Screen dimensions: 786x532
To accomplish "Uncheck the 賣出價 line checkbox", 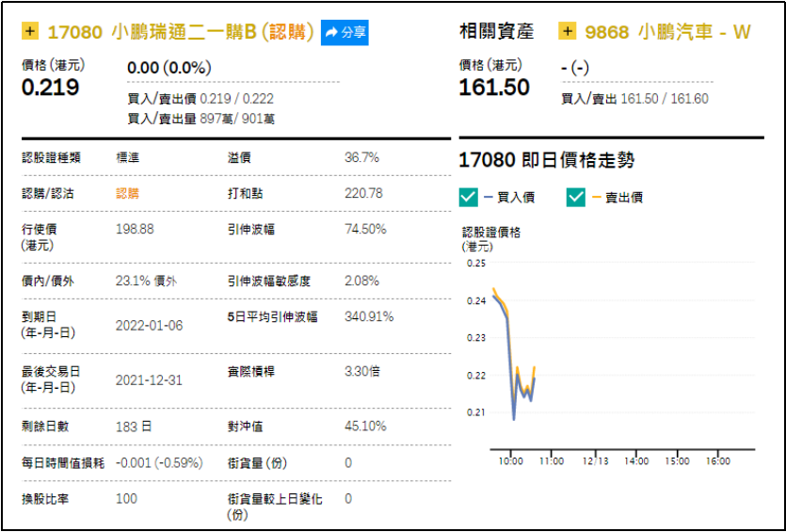I will pos(576,197).
